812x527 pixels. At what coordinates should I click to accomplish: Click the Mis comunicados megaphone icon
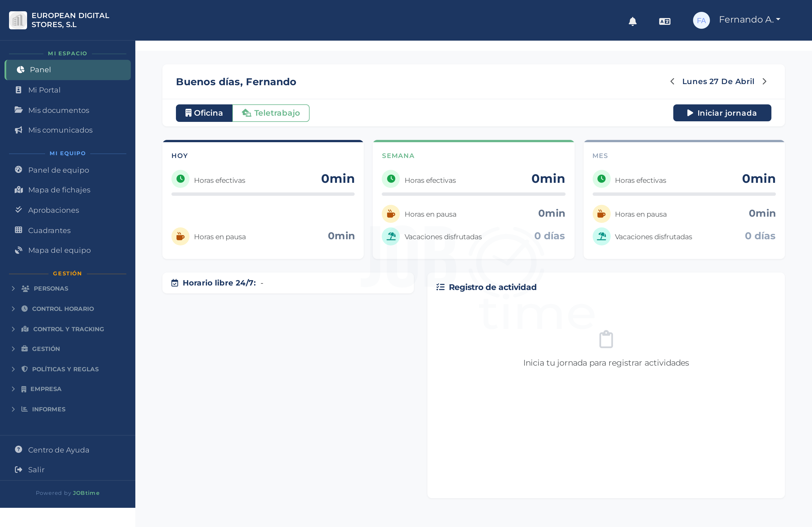click(19, 130)
